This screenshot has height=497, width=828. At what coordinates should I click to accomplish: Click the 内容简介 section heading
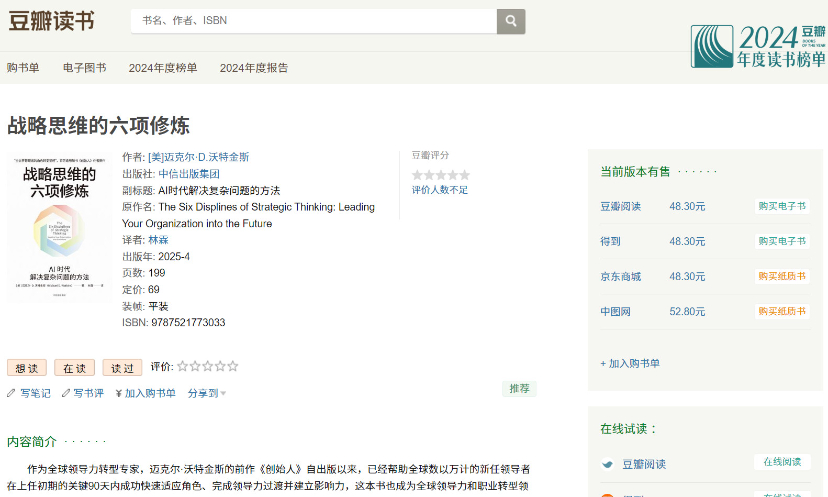[32, 442]
